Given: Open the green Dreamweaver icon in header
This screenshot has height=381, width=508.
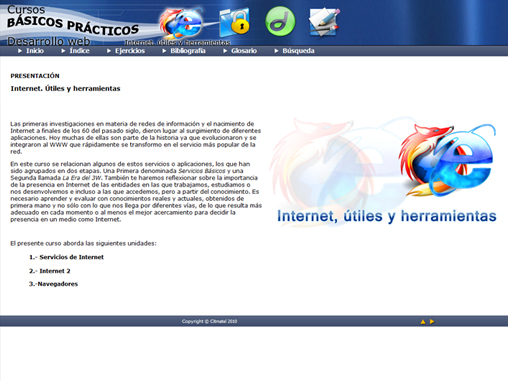Looking at the screenshot, I should click(x=280, y=21).
